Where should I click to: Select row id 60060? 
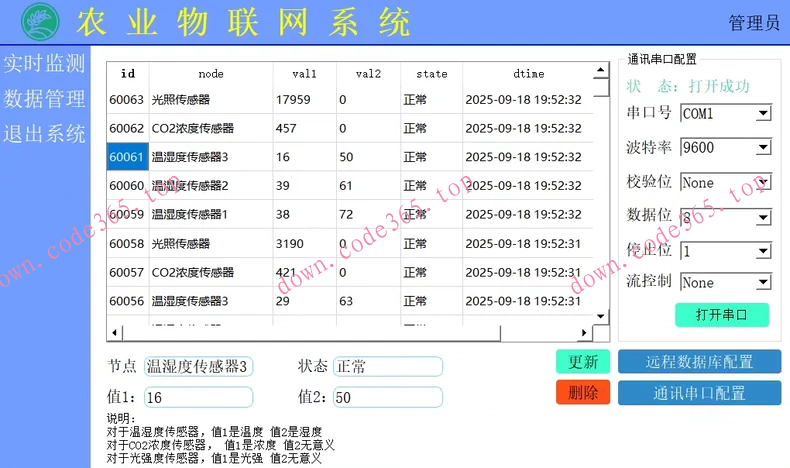pyautogui.click(x=127, y=186)
